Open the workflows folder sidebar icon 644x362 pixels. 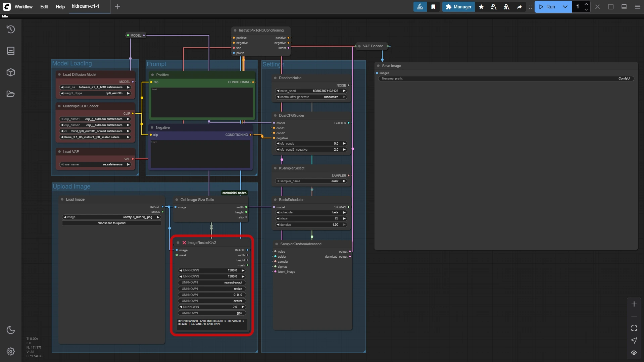coord(11,94)
